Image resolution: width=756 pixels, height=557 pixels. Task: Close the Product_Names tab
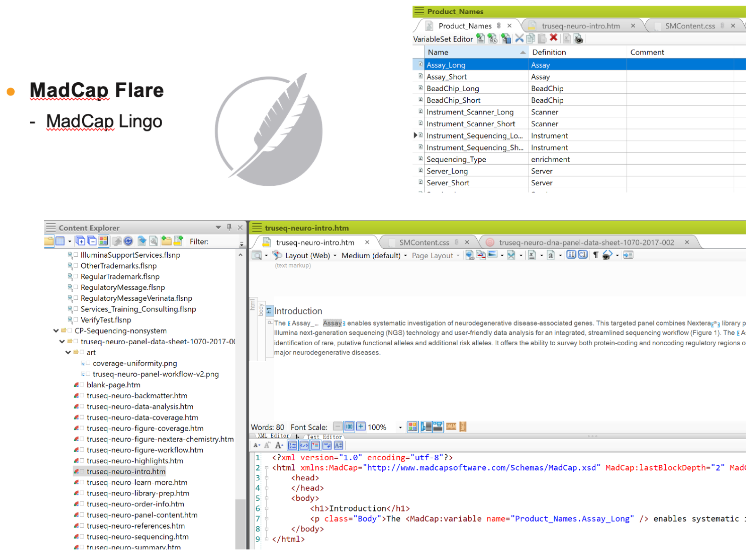pos(509,26)
